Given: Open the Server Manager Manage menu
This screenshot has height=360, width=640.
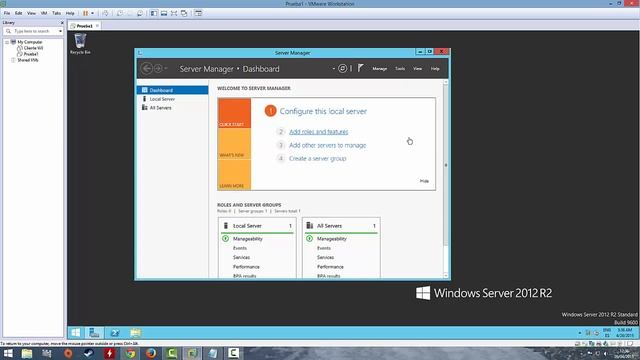Looking at the screenshot, I should click(380, 69).
